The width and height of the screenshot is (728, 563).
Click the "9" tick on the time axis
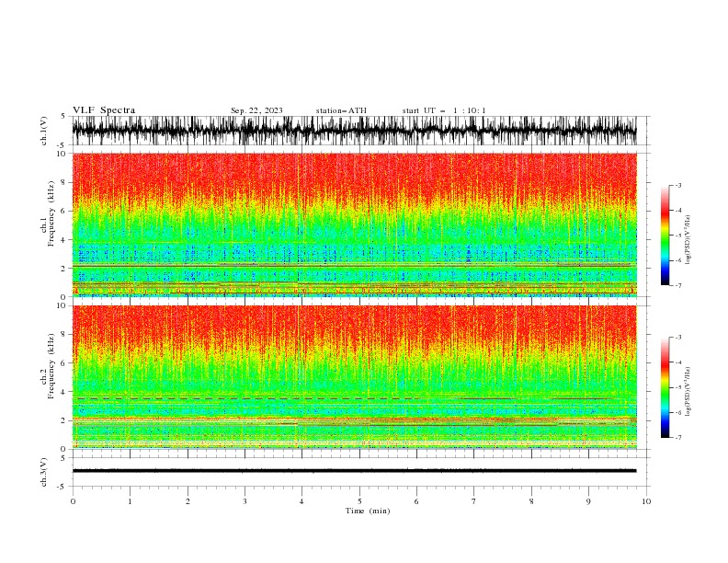coord(588,501)
